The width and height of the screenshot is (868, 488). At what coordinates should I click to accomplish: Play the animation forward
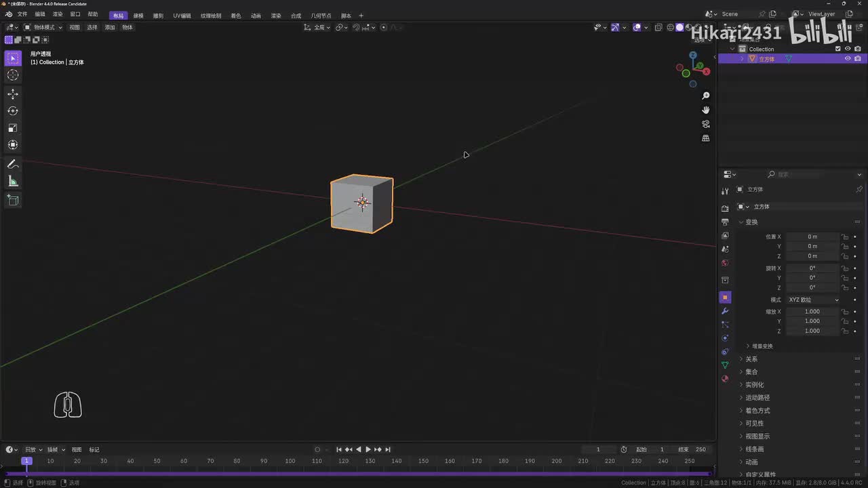coord(368,449)
